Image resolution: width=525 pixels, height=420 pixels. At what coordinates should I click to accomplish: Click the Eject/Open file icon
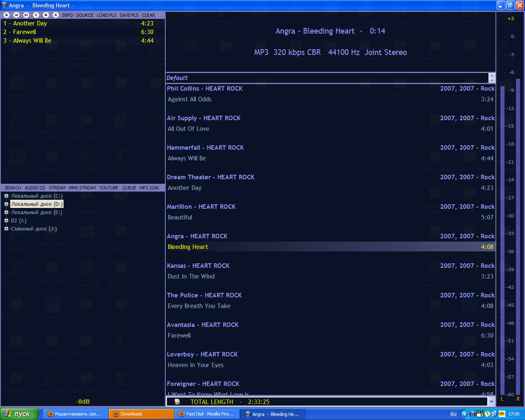coord(56,15)
